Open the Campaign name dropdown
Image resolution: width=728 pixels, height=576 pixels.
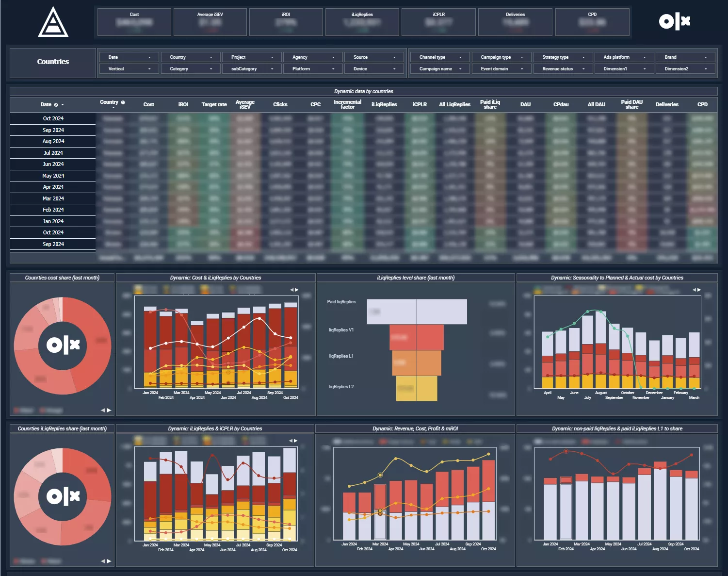440,69
